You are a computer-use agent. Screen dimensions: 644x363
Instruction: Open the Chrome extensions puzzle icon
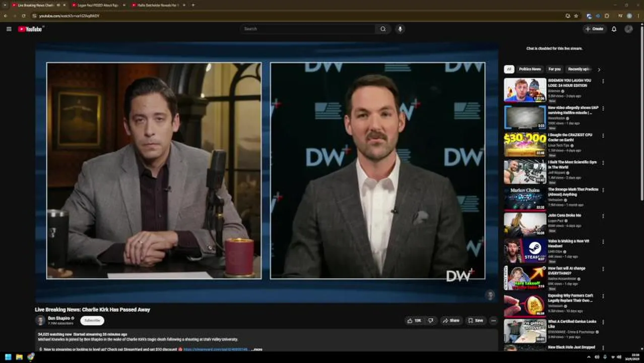click(x=607, y=16)
